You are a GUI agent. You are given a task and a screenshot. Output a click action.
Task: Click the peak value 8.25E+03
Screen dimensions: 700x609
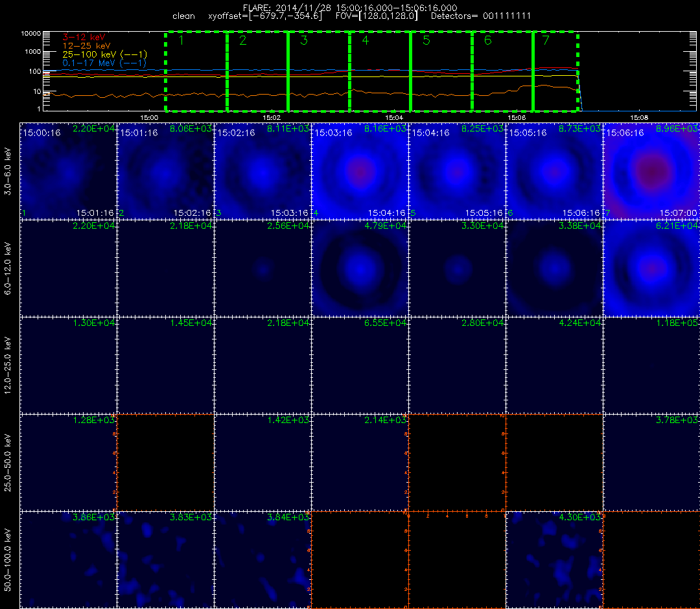[482, 128]
